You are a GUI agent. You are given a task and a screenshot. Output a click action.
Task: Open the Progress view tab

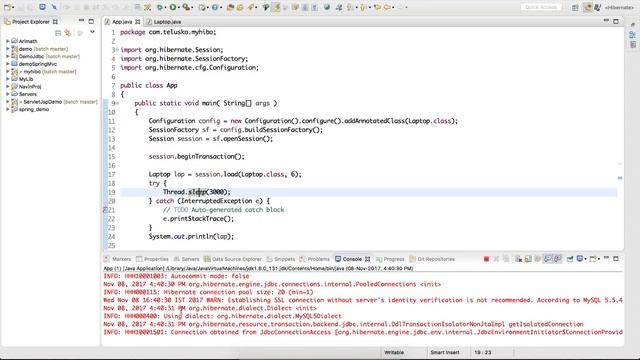tap(390, 259)
